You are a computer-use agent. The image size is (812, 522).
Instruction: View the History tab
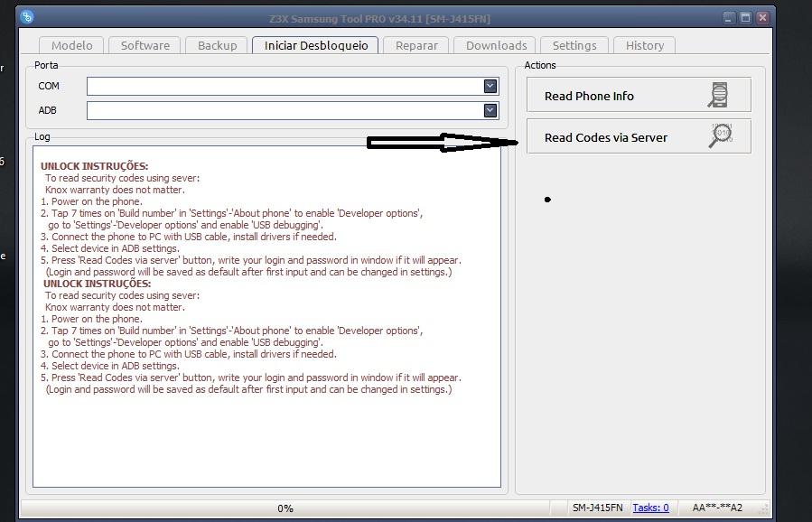(x=644, y=45)
